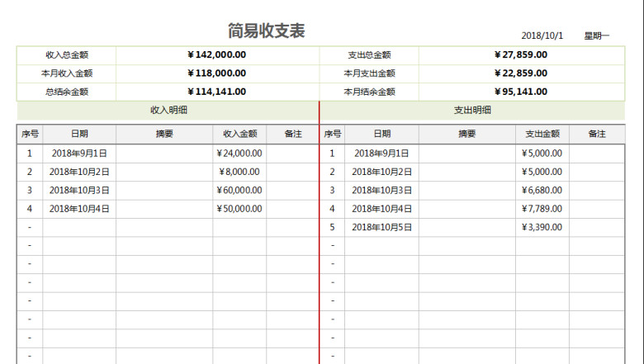The image size is (644, 364).
Task: Select the ¥27,859.00 total expense value
Action: click(521, 54)
